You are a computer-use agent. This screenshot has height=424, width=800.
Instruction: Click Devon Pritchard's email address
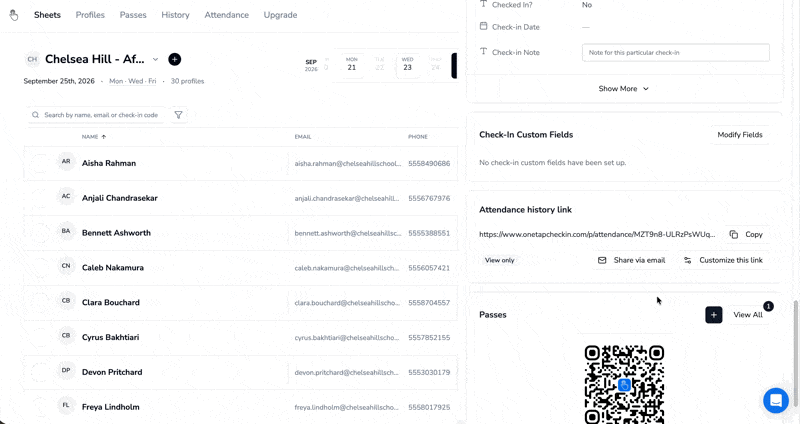tap(347, 372)
